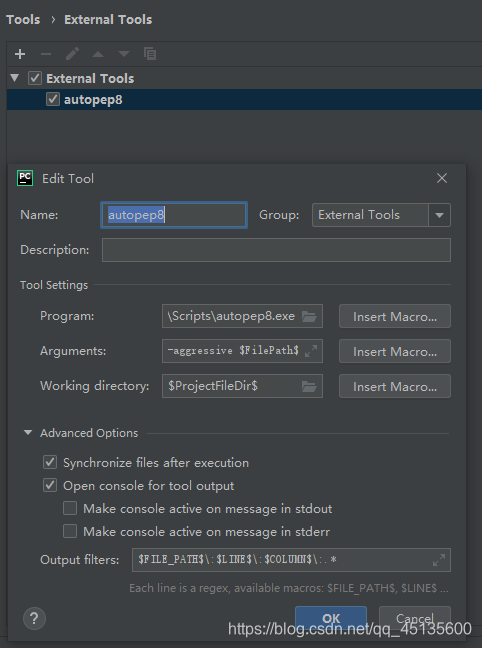Click the plus icon to add a tool
Screen dimensions: 482x648
20,54
